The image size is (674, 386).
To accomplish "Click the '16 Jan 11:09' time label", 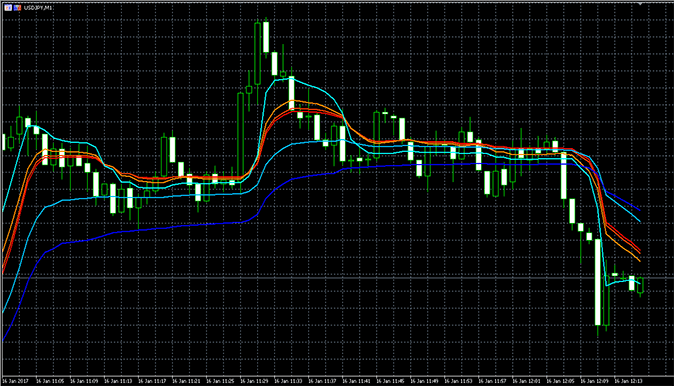I will (x=84, y=381).
